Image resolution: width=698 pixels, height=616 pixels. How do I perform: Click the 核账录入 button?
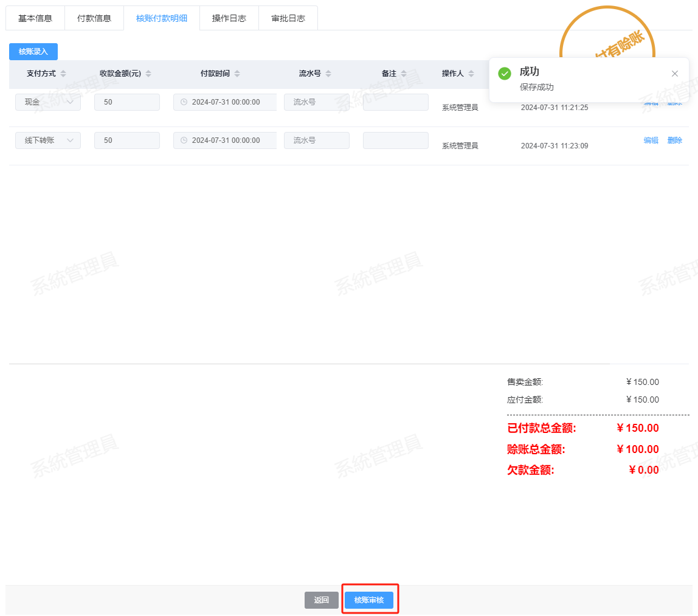(33, 52)
